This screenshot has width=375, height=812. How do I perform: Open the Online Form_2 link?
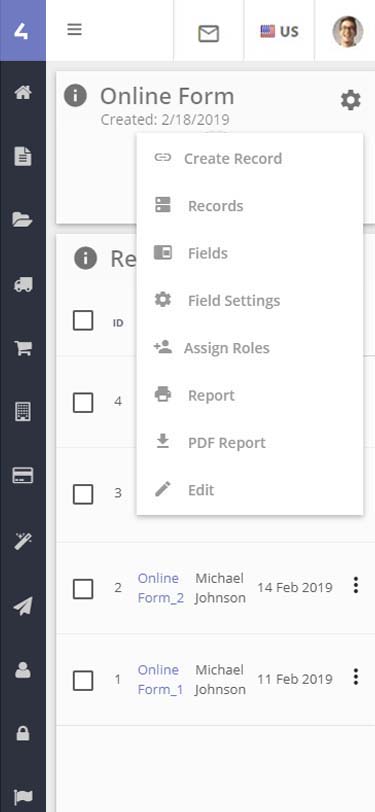point(161,588)
